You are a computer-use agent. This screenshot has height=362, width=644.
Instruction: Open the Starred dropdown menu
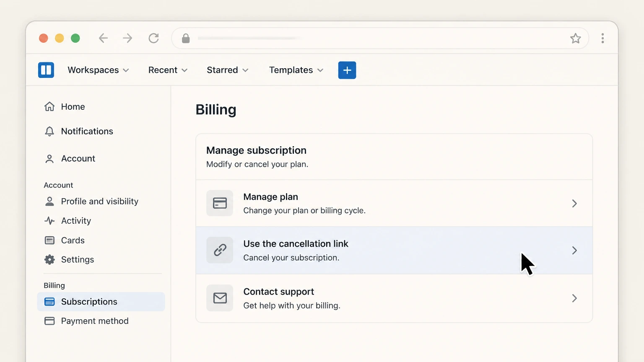[x=228, y=70]
